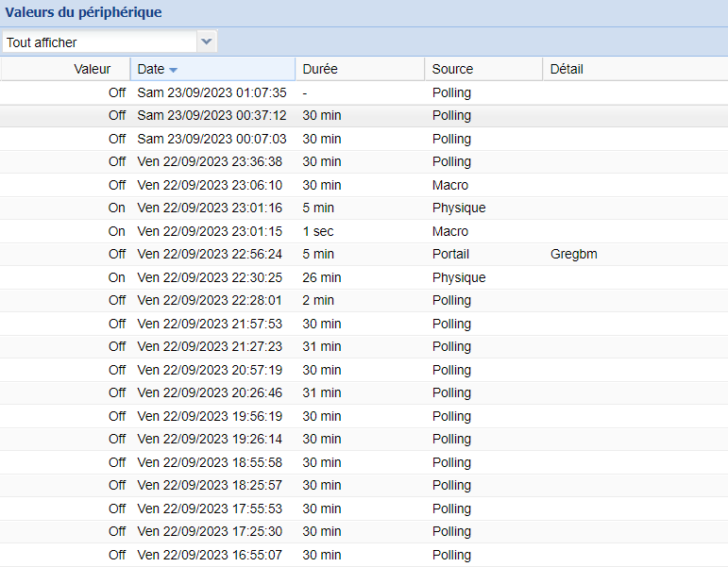Select date Ven 22/09/2023 22:28:01
Screen dimensions: 728x567
[210, 300]
